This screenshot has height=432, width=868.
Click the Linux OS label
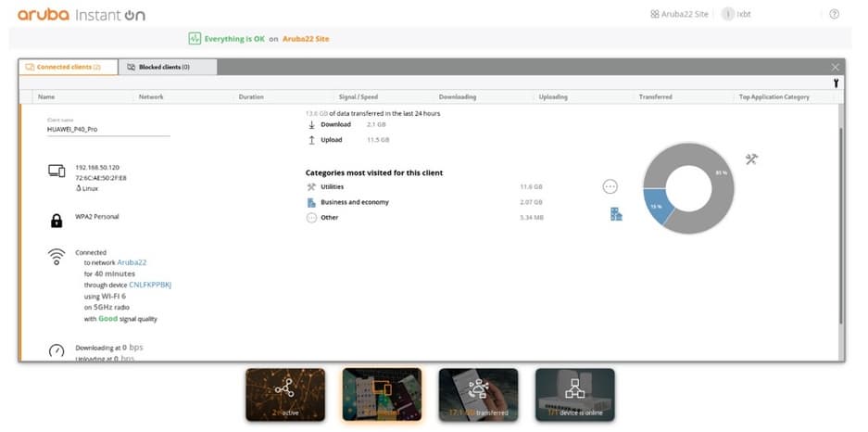click(87, 188)
